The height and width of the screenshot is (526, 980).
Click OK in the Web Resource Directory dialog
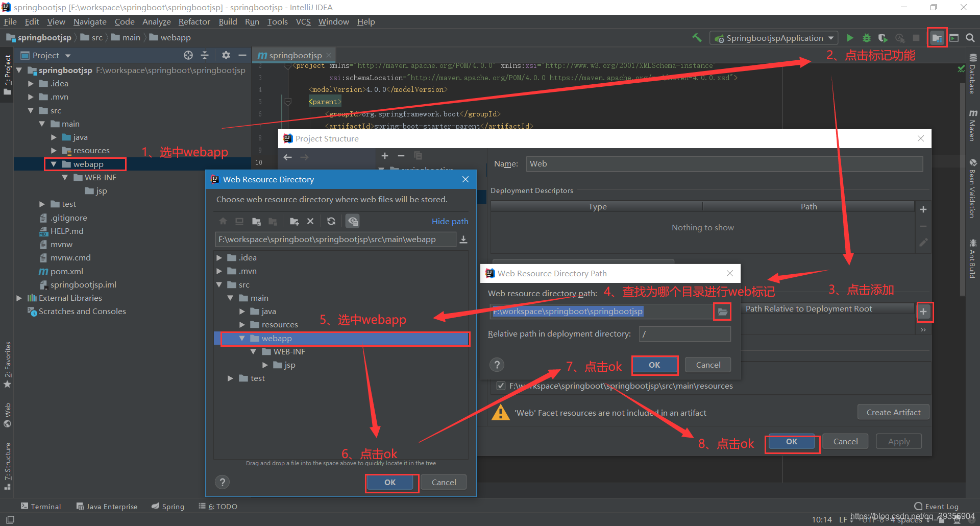pos(390,482)
